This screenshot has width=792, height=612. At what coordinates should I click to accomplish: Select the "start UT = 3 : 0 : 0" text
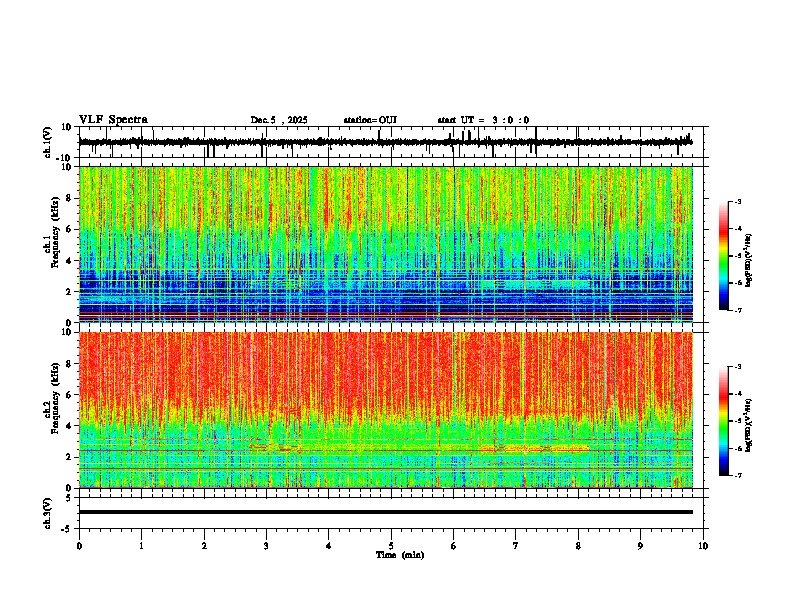[483, 120]
